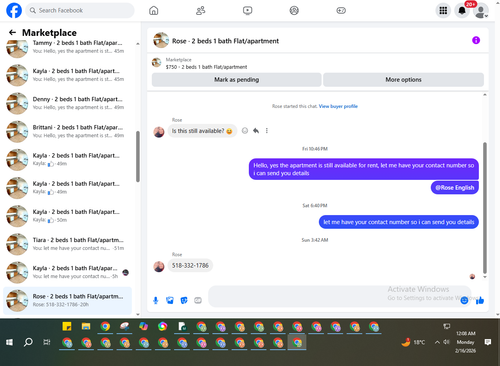The width and height of the screenshot is (500, 366).
Task: Click the volume icon in system tray
Action: pyautogui.click(x=447, y=342)
